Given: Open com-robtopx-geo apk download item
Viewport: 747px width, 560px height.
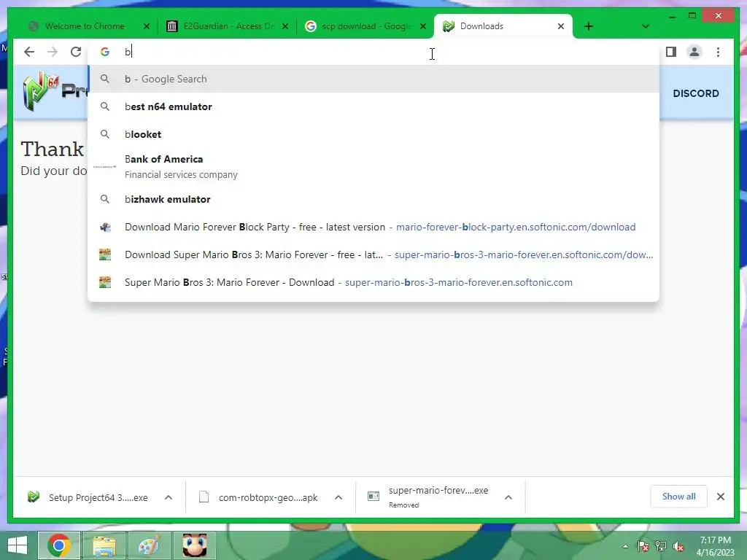Looking at the screenshot, I should pos(259,497).
